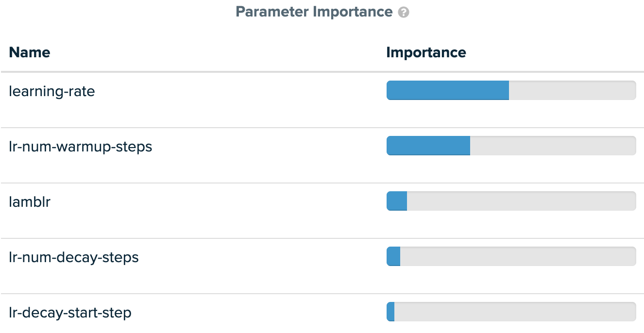
Task: Click the blue filled portion of learning-rate bar
Action: pos(448,90)
